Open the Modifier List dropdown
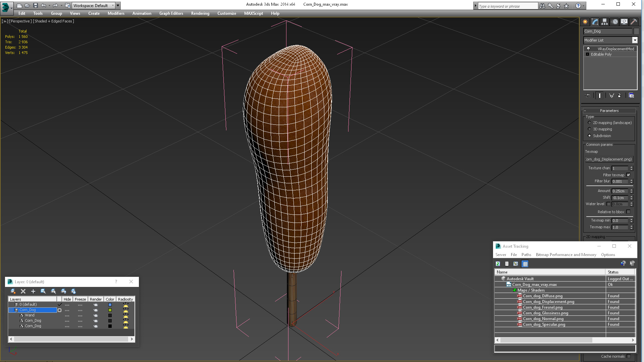Image resolution: width=644 pixels, height=362 pixels. 635,40
